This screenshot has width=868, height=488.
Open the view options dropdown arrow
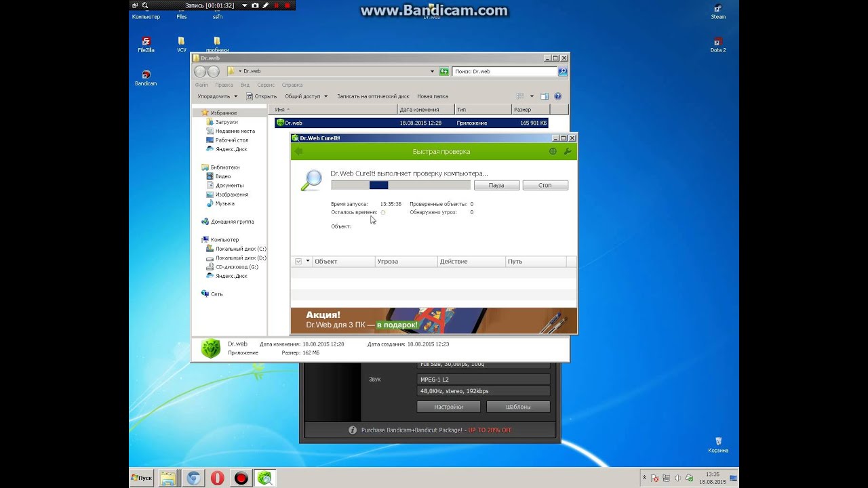click(x=532, y=96)
